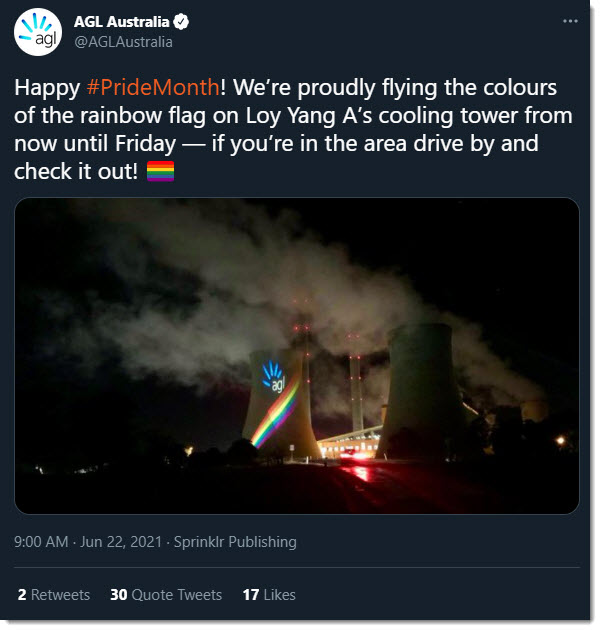Open the #PrideMonth hashtag
Screen dimensions: 600x630
pos(157,86)
